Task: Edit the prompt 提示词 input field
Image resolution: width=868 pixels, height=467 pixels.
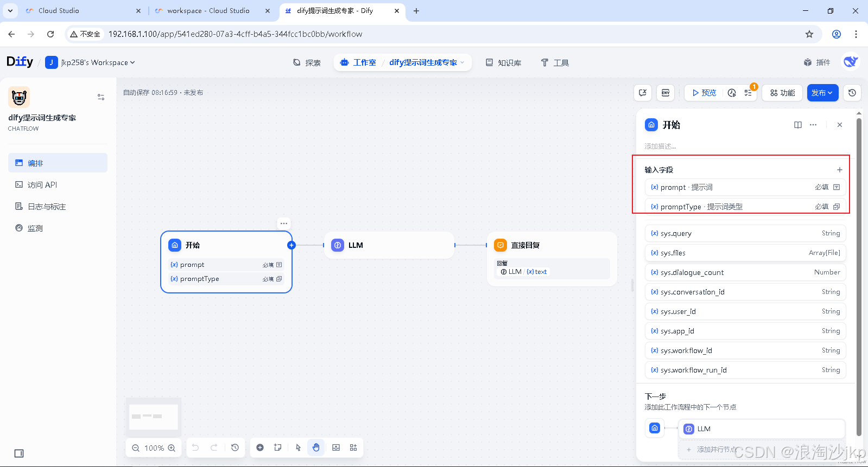Action: (745, 187)
